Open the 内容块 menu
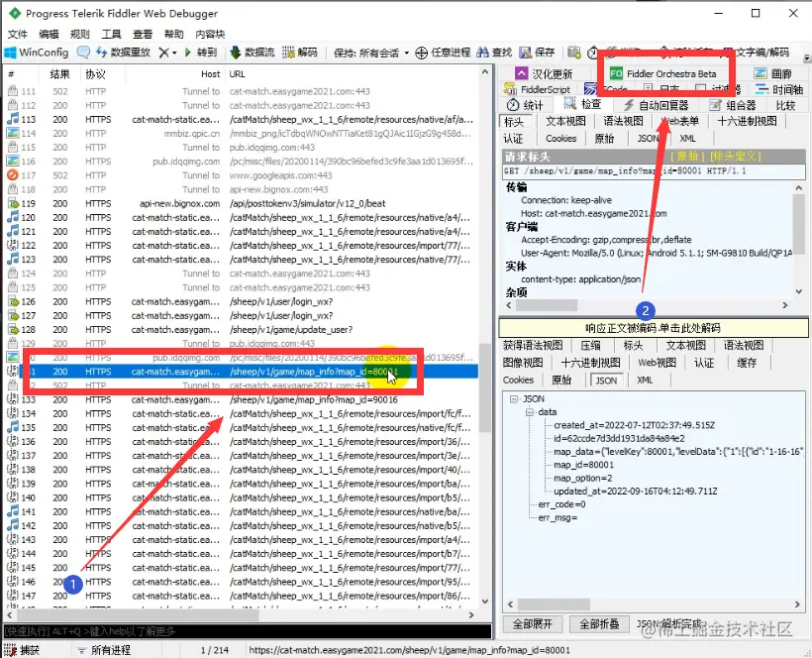812x658 pixels. click(x=210, y=35)
